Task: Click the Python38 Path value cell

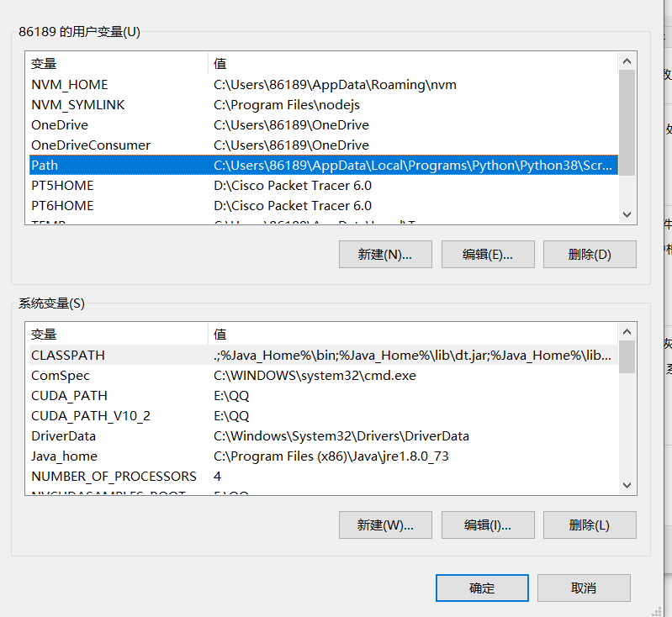Action: click(413, 165)
